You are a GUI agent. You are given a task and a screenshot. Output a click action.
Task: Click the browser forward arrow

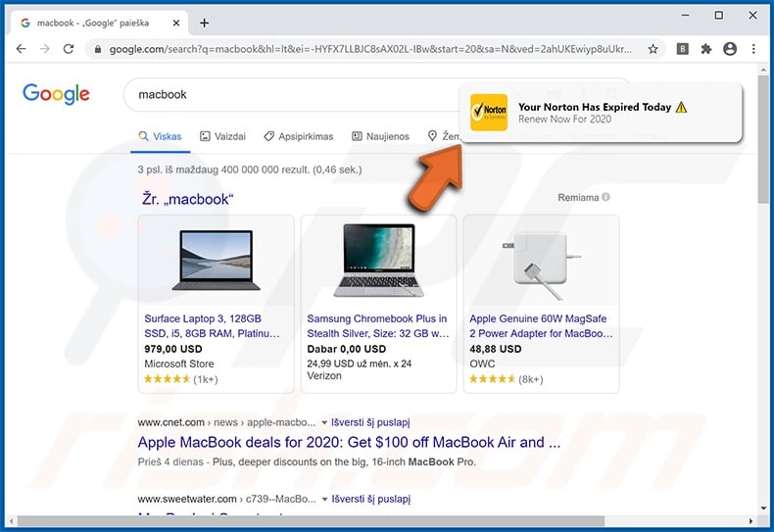point(44,49)
